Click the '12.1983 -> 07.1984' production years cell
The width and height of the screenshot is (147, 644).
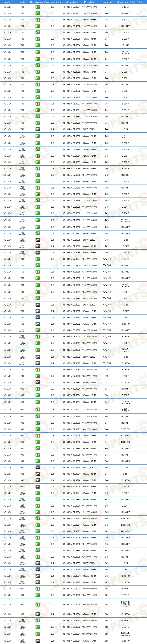click(x=71, y=7)
